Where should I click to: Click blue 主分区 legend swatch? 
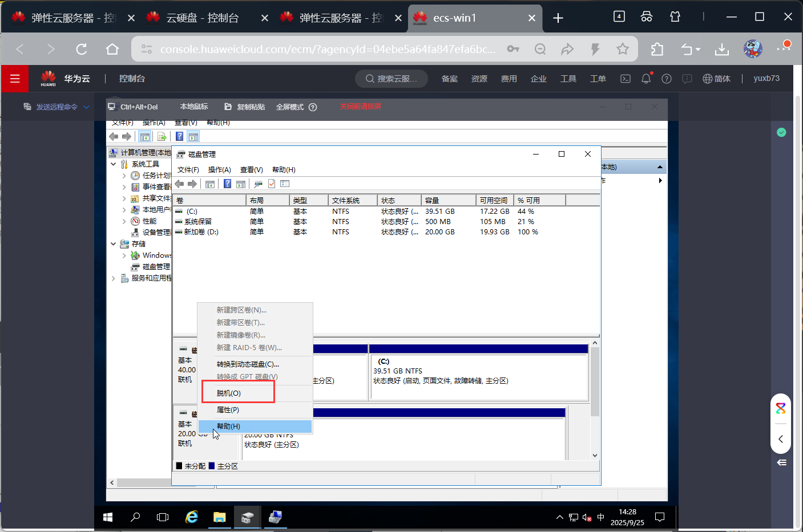[212, 466]
